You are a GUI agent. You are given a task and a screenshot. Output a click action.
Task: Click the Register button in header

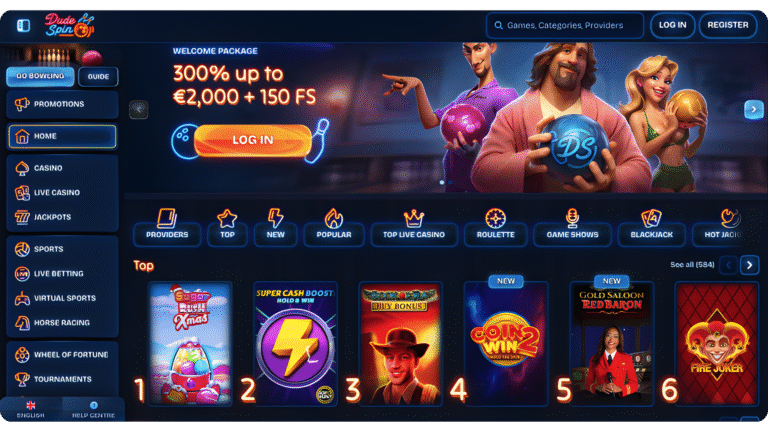click(728, 25)
